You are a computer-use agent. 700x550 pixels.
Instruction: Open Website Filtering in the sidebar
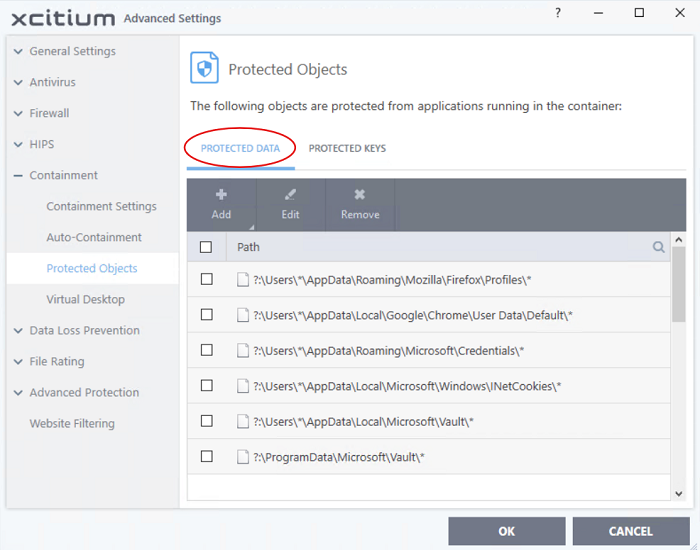[72, 423]
